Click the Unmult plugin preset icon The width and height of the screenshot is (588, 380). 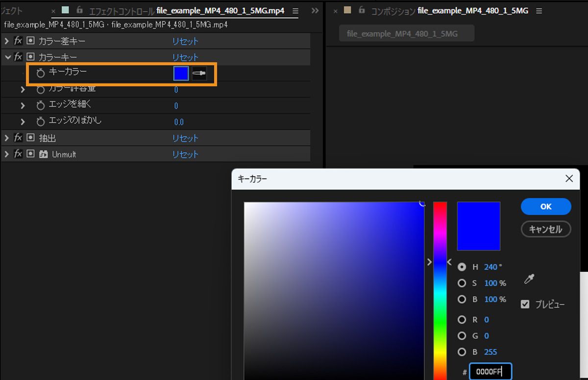tap(44, 154)
